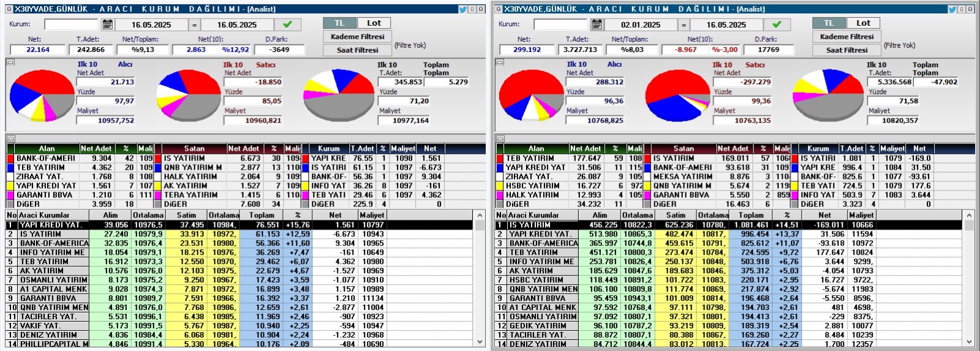Click the Ilk 10 Alıcı pie chart in left window
This screenshot has width=980, height=351.
(x=42, y=96)
